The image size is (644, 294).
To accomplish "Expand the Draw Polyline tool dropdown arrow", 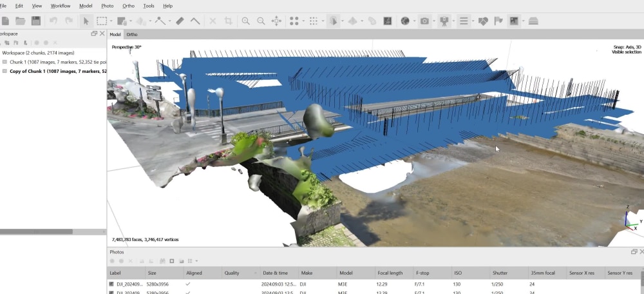I will pyautogui.click(x=169, y=21).
